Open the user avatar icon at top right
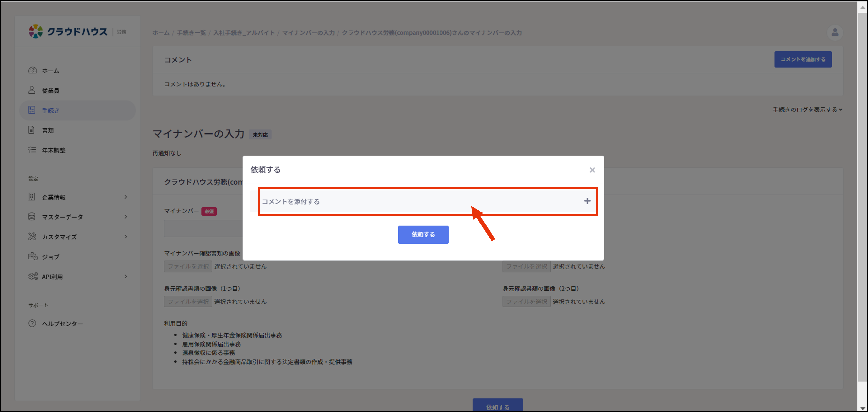The width and height of the screenshot is (868, 412). coord(835,32)
